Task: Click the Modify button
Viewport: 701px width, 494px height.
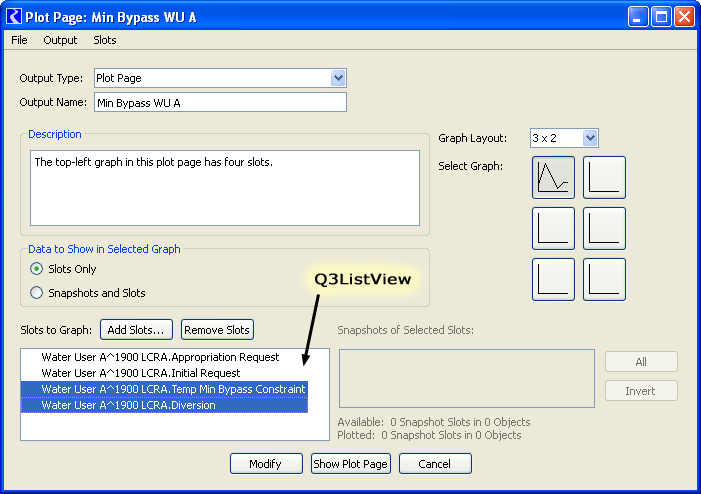Action: [x=266, y=464]
